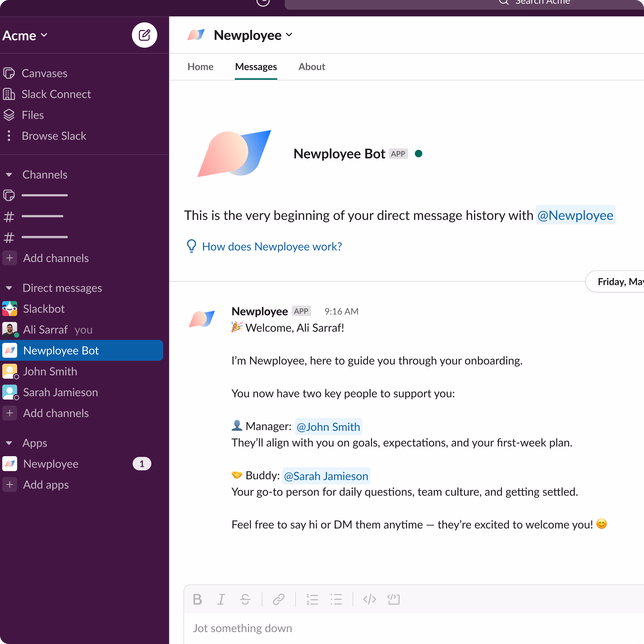
Task: Start a bulleted list
Action: [336, 599]
